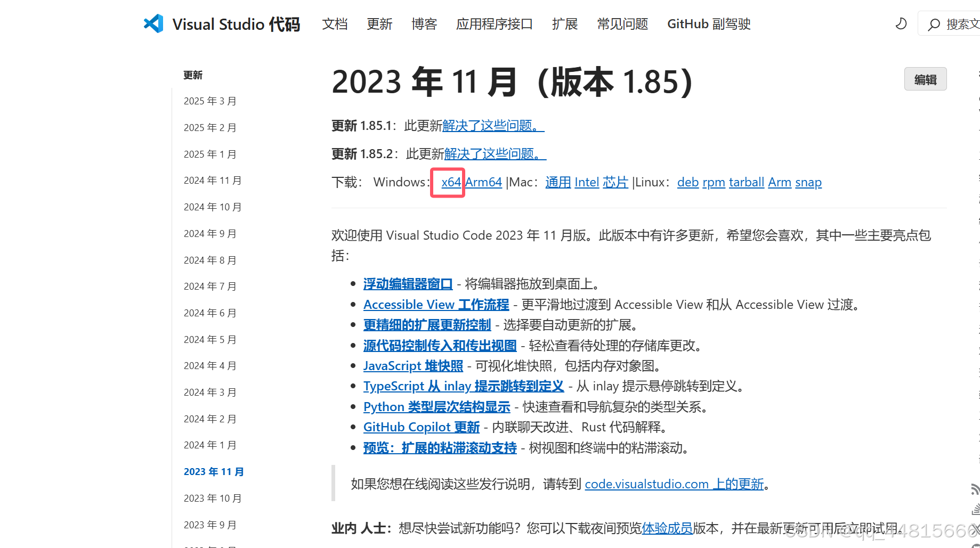Open the GitHub Copilot 更新 link
The image size is (980, 548).
[422, 427]
